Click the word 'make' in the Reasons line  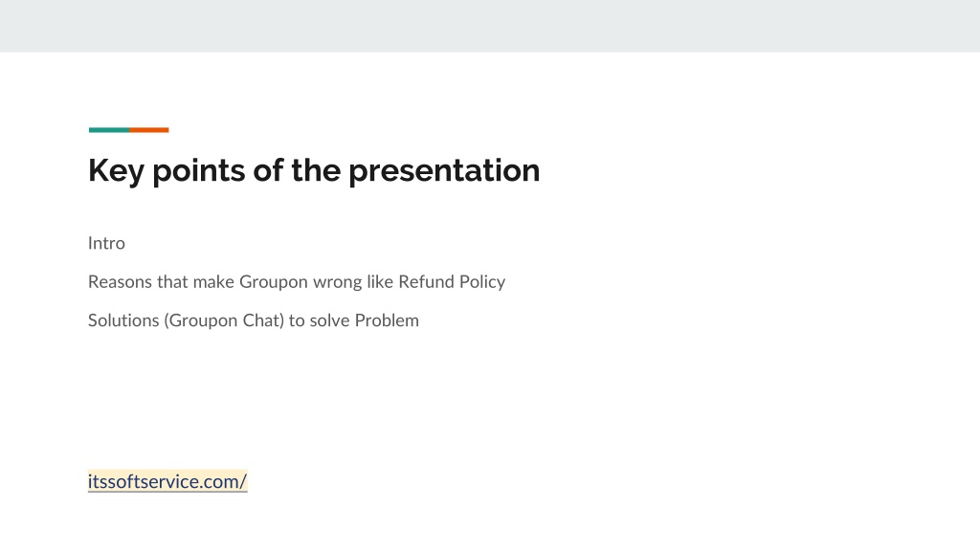point(213,282)
